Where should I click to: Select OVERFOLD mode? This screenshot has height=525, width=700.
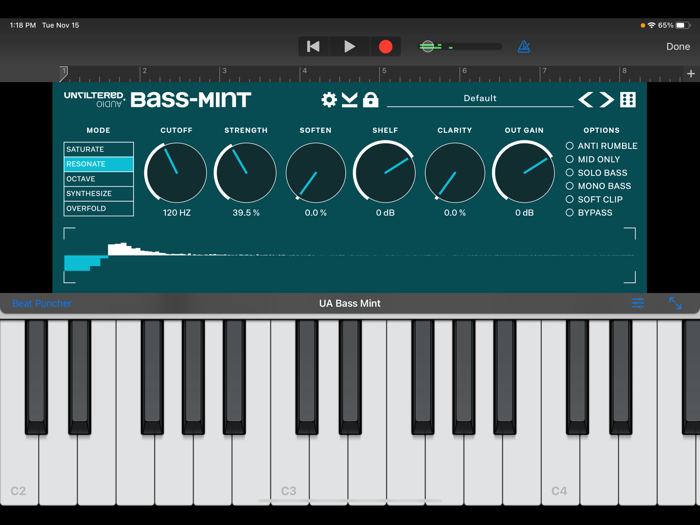[99, 208]
